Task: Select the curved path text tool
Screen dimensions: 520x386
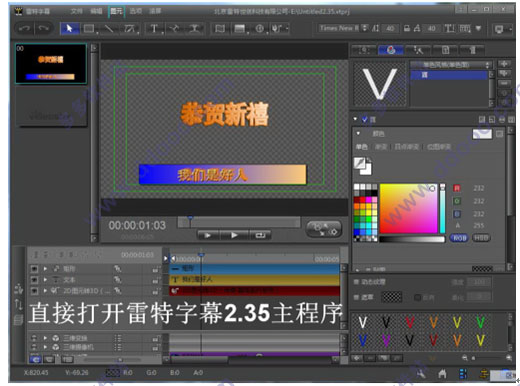Action: point(175,29)
